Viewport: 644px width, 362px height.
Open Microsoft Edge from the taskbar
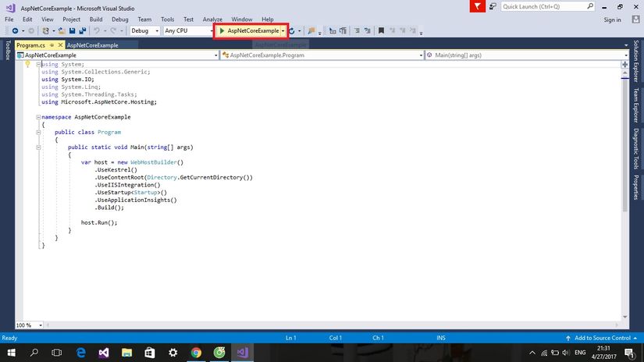coord(81,353)
